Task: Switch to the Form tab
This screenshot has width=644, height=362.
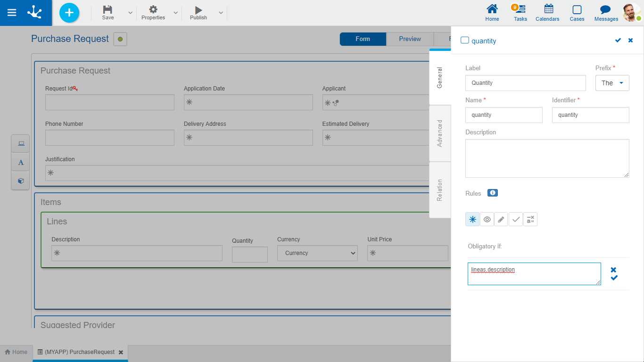Action: pos(363,39)
